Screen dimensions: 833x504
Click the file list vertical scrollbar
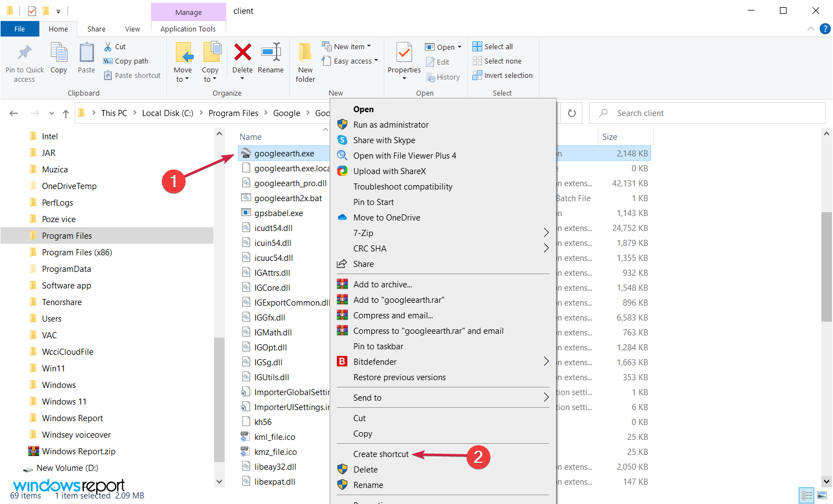pos(827,266)
